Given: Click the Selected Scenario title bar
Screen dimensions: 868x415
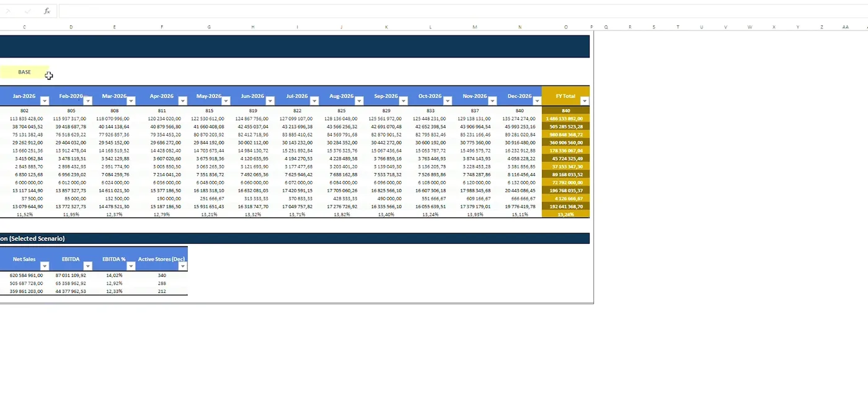Looking at the screenshot, I should (x=294, y=238).
